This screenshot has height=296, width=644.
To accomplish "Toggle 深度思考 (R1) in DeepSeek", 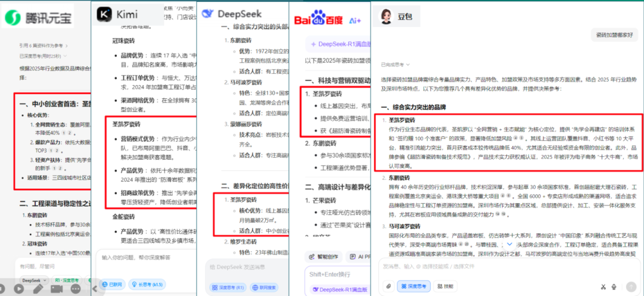I will 228,288.
